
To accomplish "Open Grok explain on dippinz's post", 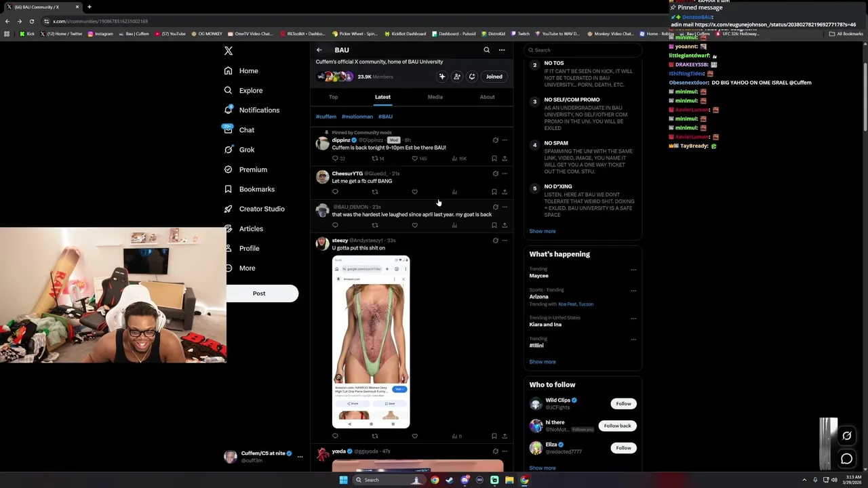I will [496, 140].
